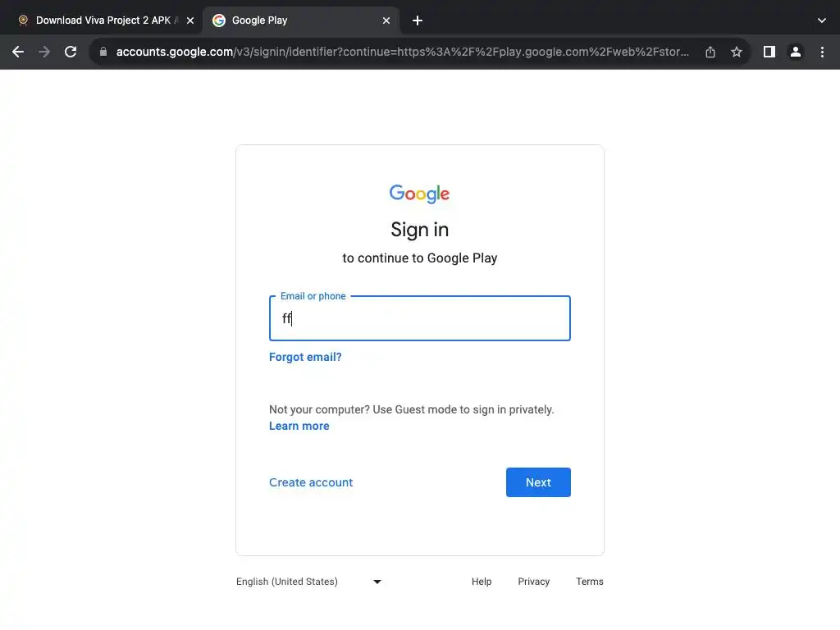Close the Google Play tab
This screenshot has width=840, height=630.
pos(386,21)
